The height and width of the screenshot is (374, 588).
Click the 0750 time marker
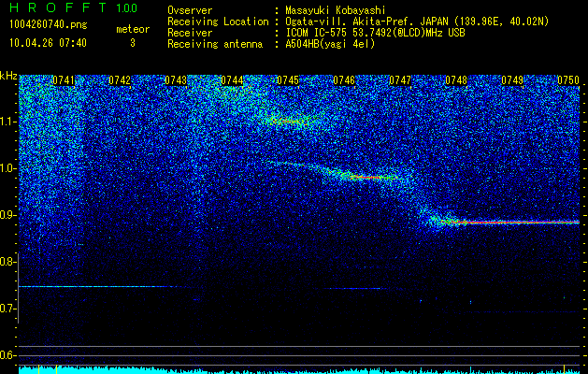click(568, 80)
